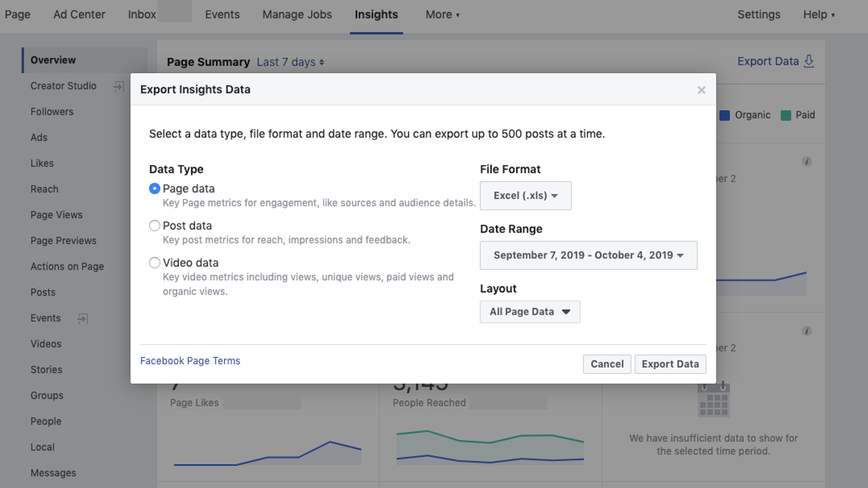Switch to the Ad Center tab
This screenshot has width=868, height=488.
pyautogui.click(x=79, y=14)
